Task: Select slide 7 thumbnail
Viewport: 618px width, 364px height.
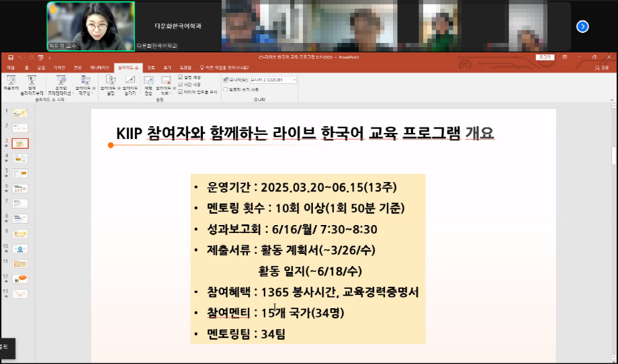Action: [x=20, y=203]
